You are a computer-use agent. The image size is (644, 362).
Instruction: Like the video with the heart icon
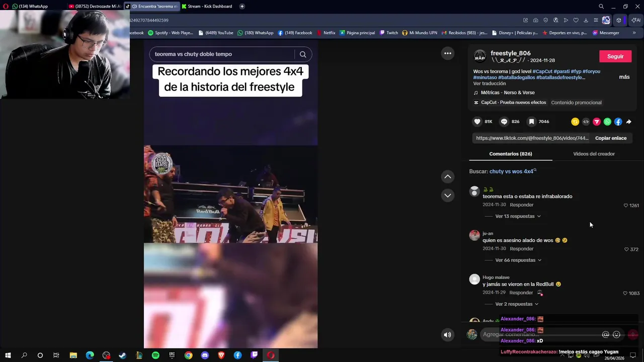point(477,122)
